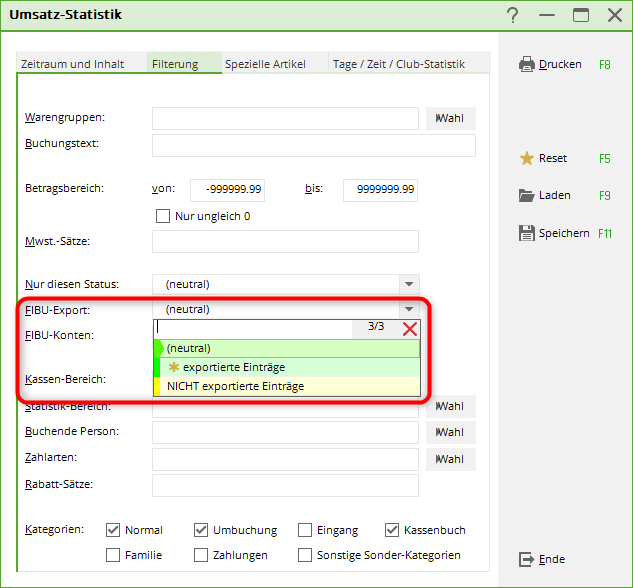Click the Reset star icon
Image resolution: width=633 pixels, height=588 pixels.
point(527,158)
